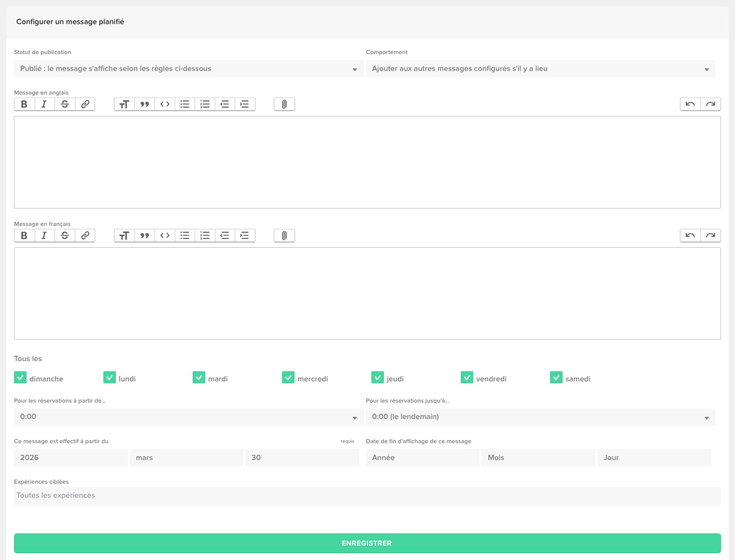
Task: Uncheck the dimanche checkbox
Action: click(x=20, y=378)
